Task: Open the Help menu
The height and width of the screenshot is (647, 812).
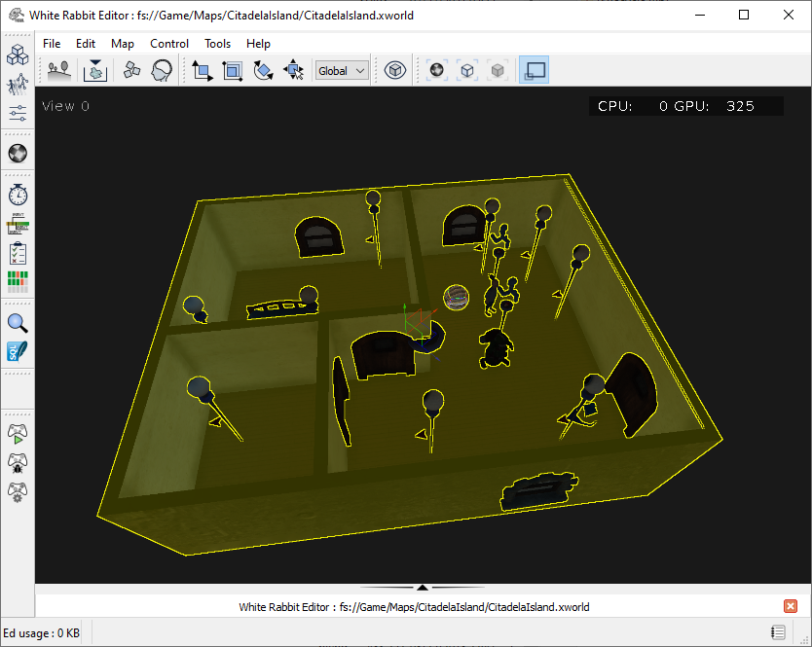Action: [x=258, y=44]
